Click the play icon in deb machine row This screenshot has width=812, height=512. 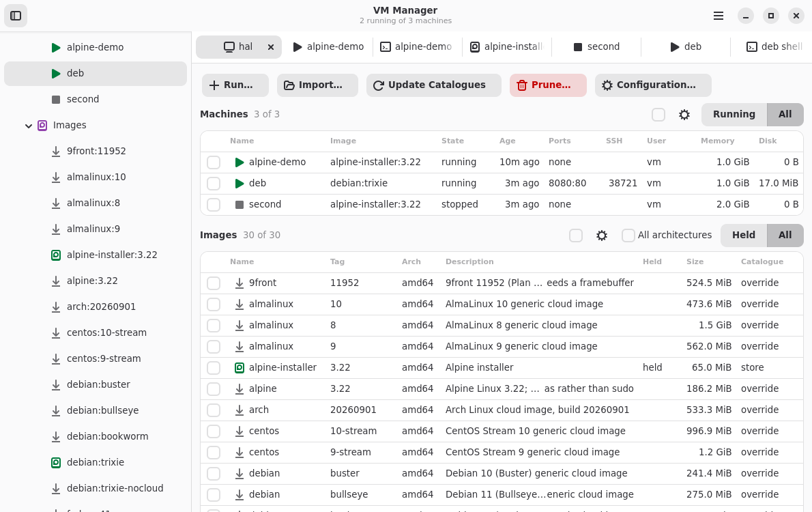coord(240,184)
